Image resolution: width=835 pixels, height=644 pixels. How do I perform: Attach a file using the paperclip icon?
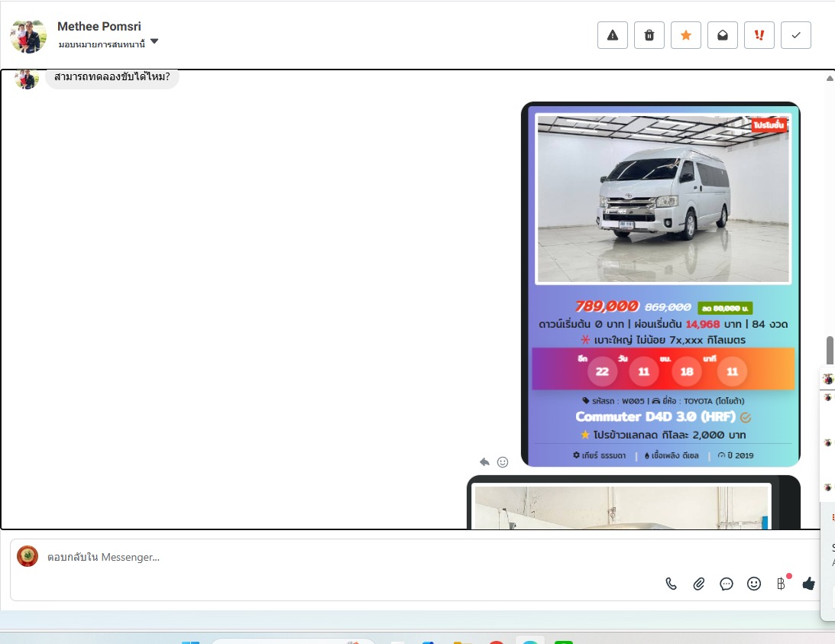pyautogui.click(x=698, y=584)
